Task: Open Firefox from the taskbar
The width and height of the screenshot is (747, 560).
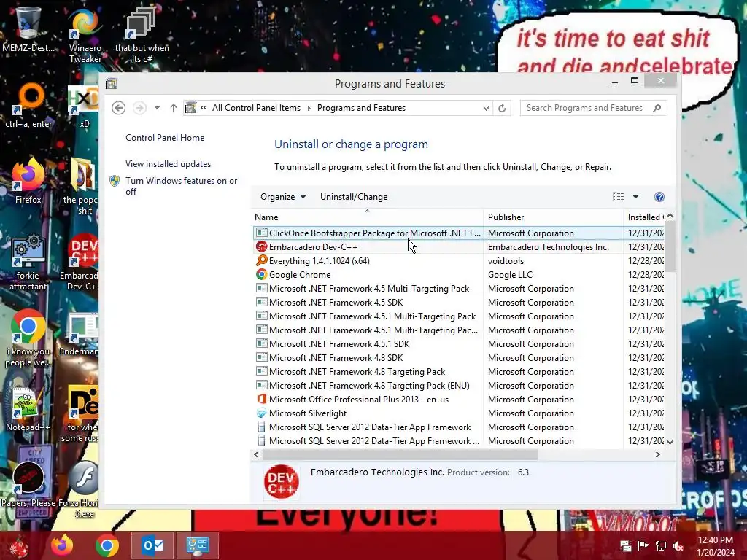Action: [x=62, y=545]
